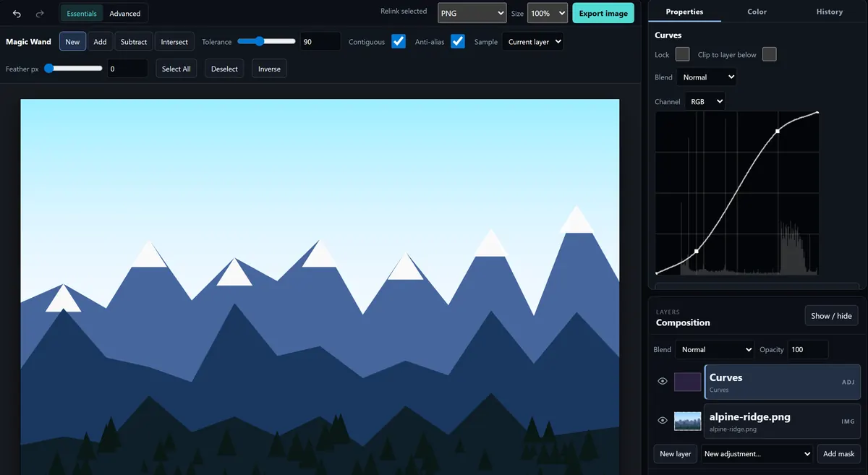The width and height of the screenshot is (868, 475).
Task: Switch to the Essentials workspace
Action: tap(82, 14)
